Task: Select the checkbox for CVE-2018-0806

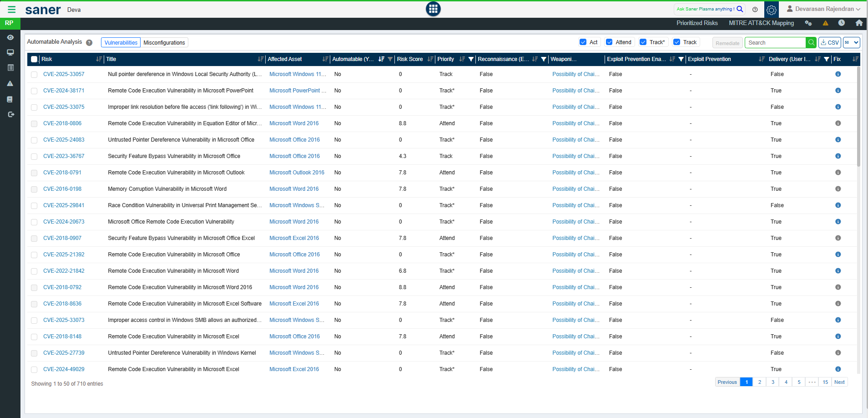Action: point(34,124)
